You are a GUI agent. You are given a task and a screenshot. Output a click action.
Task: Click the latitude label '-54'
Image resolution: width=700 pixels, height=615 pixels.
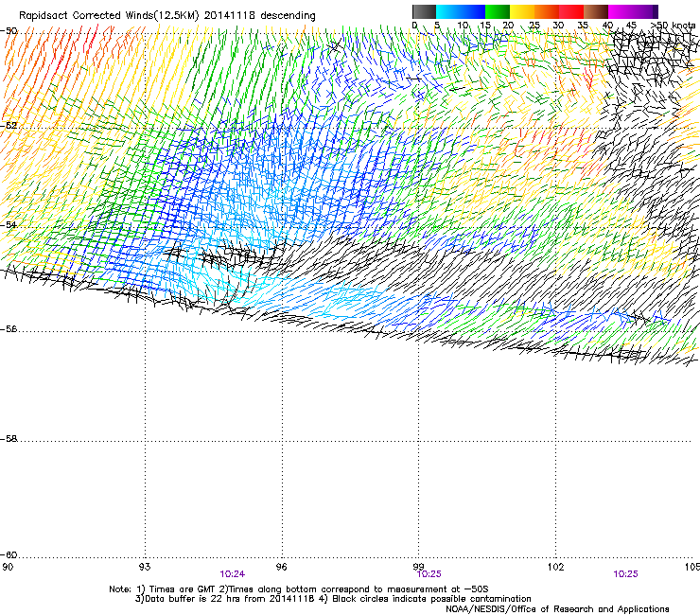[9, 225]
